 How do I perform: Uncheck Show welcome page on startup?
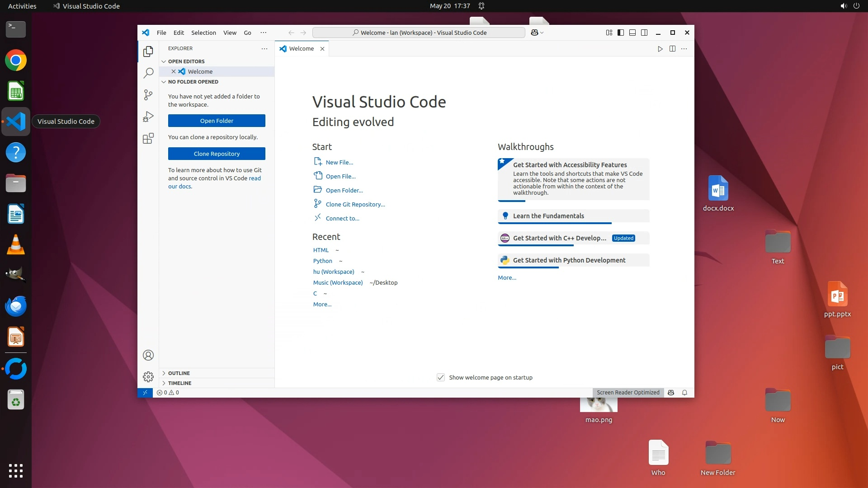tap(441, 377)
